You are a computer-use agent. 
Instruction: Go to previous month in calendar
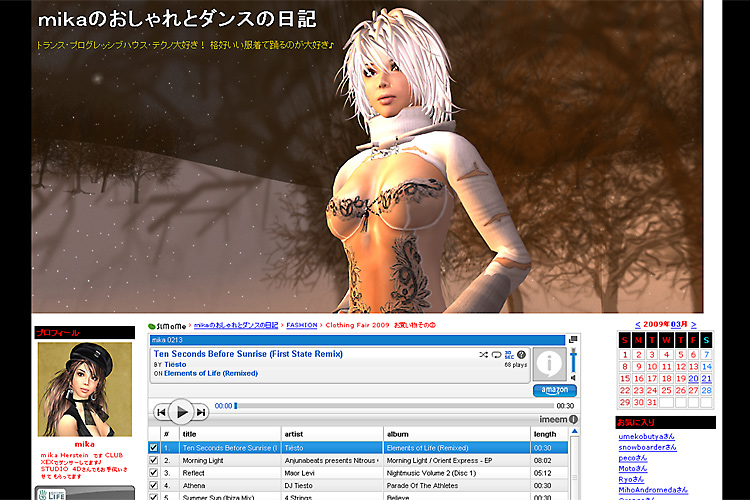(x=637, y=325)
